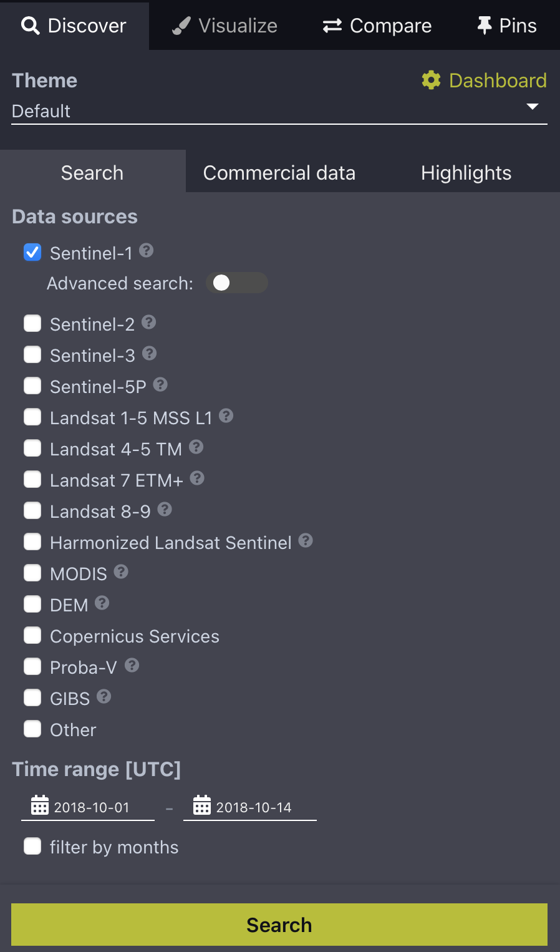Tick the Copernicus Services group checkbox
Viewport: 560px width, 952px height.
pyautogui.click(x=32, y=636)
